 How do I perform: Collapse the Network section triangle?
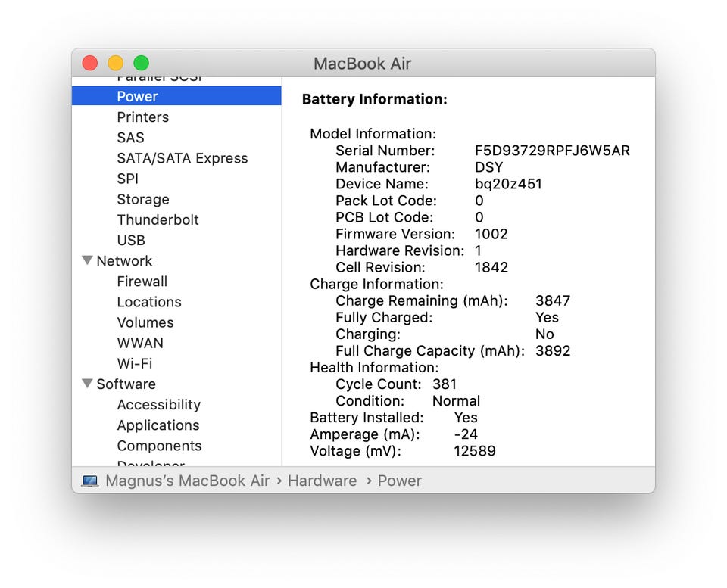87,260
